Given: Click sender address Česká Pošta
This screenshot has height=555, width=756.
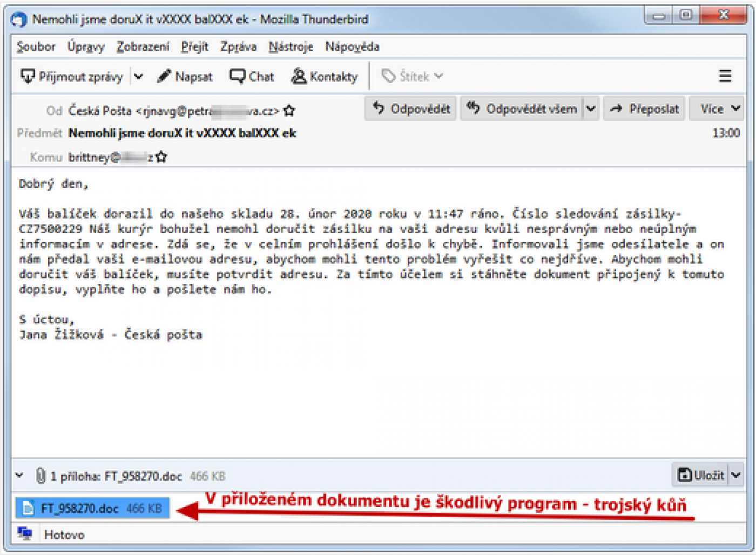Looking at the screenshot, I should 174,111.
